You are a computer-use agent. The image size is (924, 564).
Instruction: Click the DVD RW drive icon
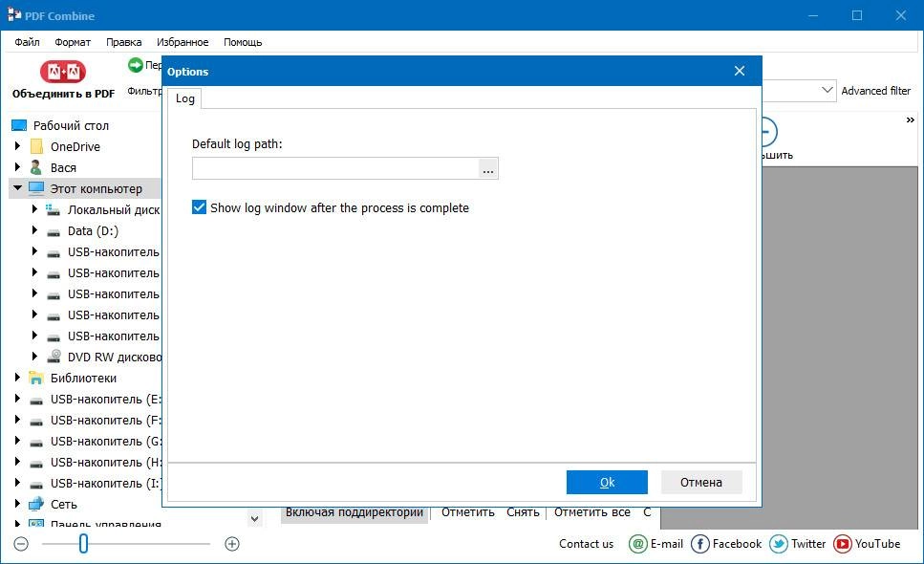[x=54, y=356]
